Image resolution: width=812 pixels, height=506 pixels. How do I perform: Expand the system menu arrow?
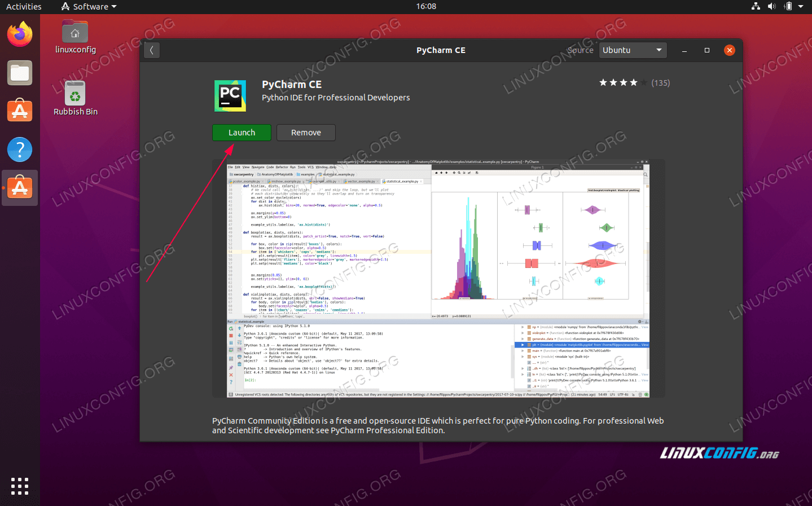pos(801,7)
